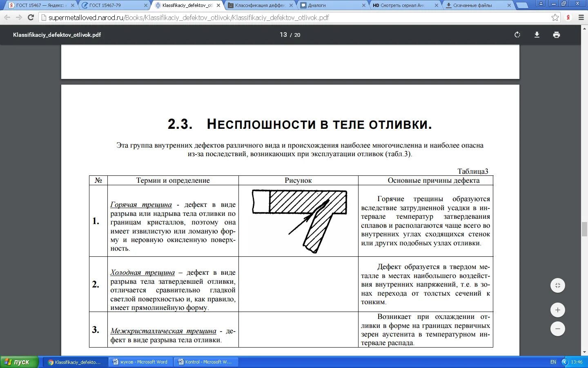
Task: Click the 13:46 system clock
Action: click(x=577, y=362)
